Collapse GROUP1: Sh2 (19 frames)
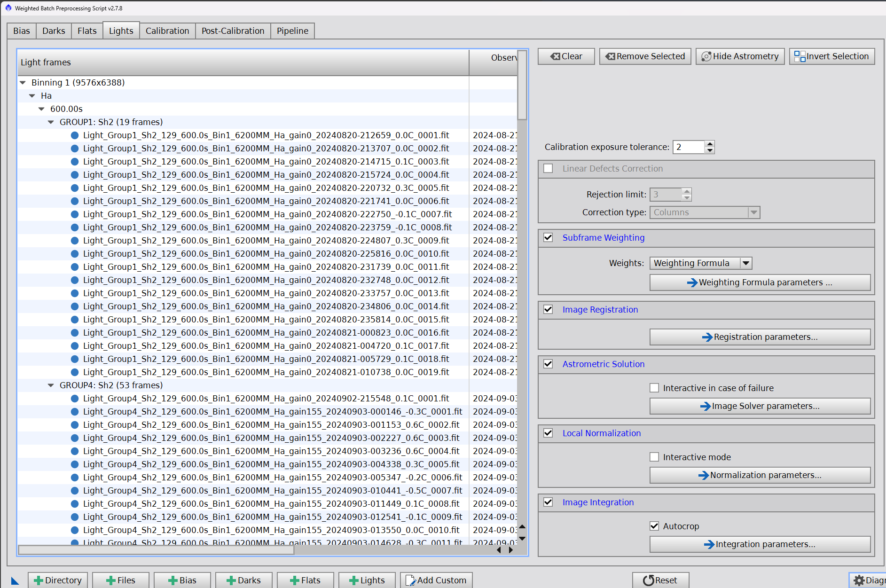Viewport: 886px width, 588px height. pos(51,122)
